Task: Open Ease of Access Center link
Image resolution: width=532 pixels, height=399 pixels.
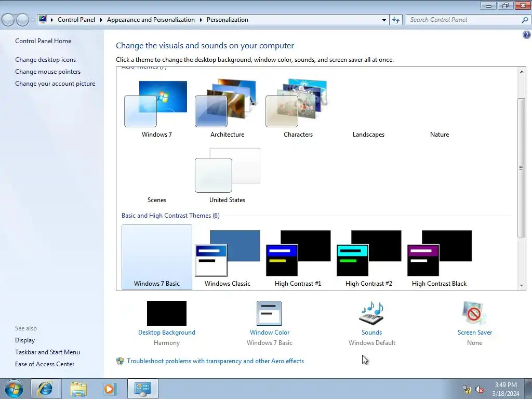Action: [x=45, y=364]
